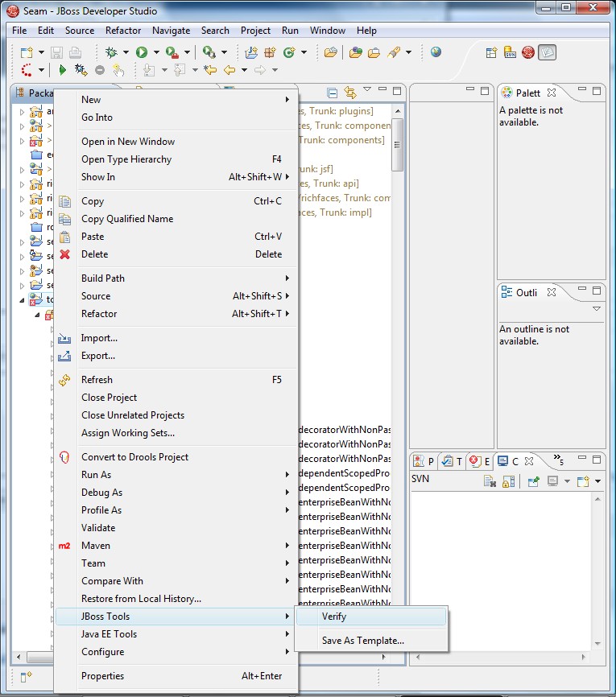This screenshot has width=616, height=697.
Task: Open the Compare With submenu
Action: [176, 581]
